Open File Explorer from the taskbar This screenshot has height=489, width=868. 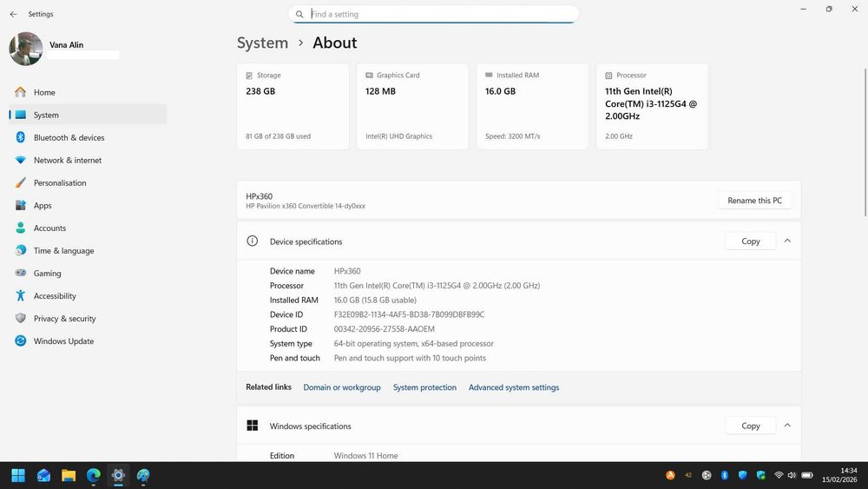[x=69, y=475]
